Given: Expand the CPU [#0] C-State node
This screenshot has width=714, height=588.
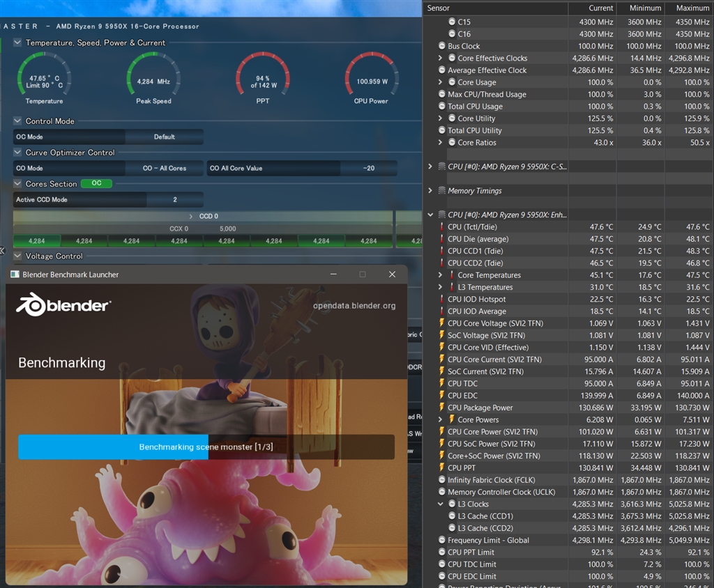Looking at the screenshot, I should [430, 166].
